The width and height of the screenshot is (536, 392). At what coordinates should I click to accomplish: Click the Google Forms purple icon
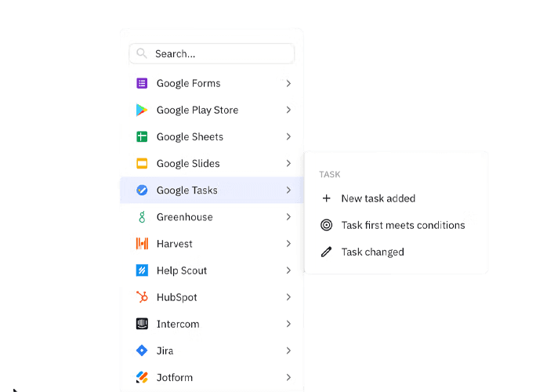coord(142,83)
